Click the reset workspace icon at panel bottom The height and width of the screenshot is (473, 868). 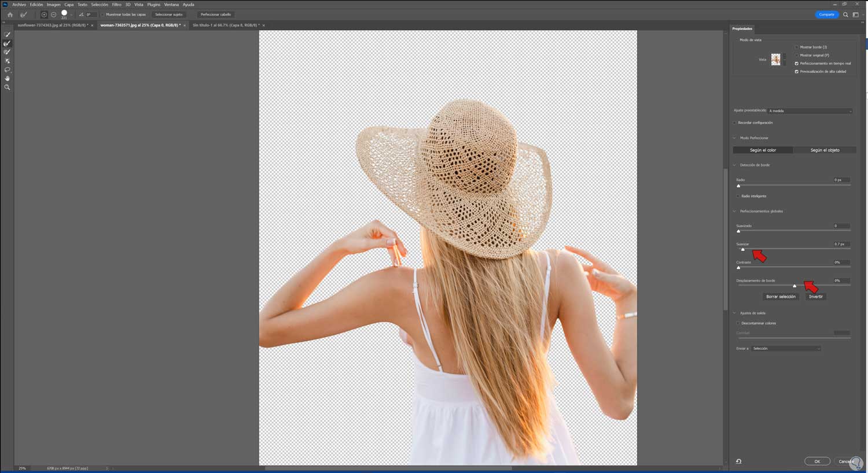pos(738,461)
